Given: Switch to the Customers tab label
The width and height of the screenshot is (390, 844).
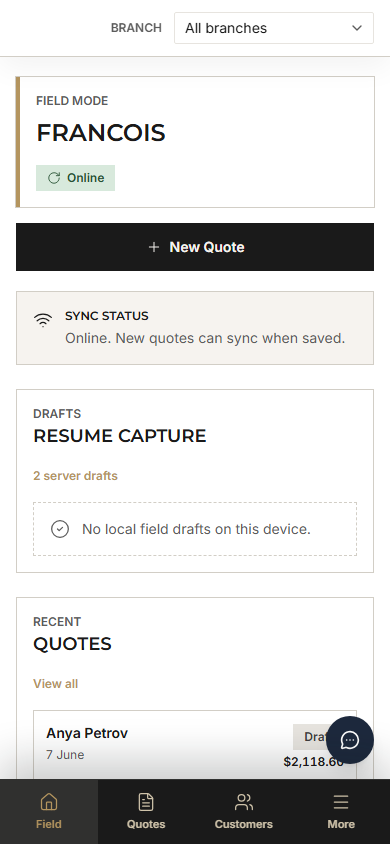Looking at the screenshot, I should 244,824.
